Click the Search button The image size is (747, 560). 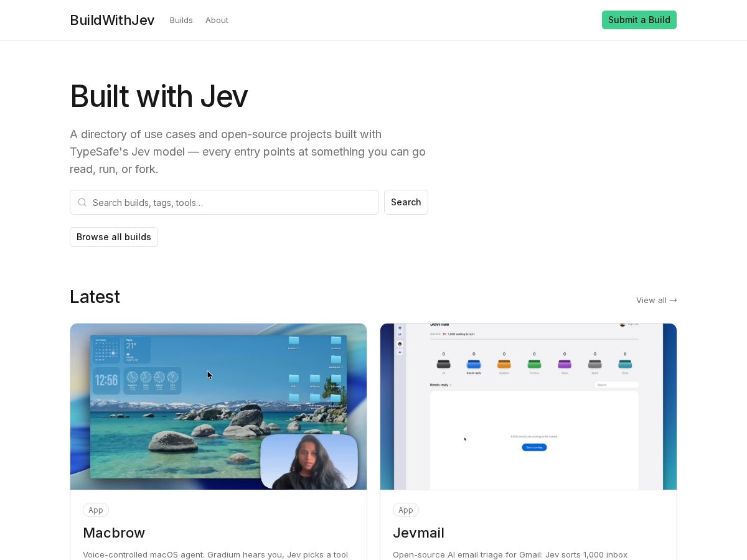[x=406, y=202]
